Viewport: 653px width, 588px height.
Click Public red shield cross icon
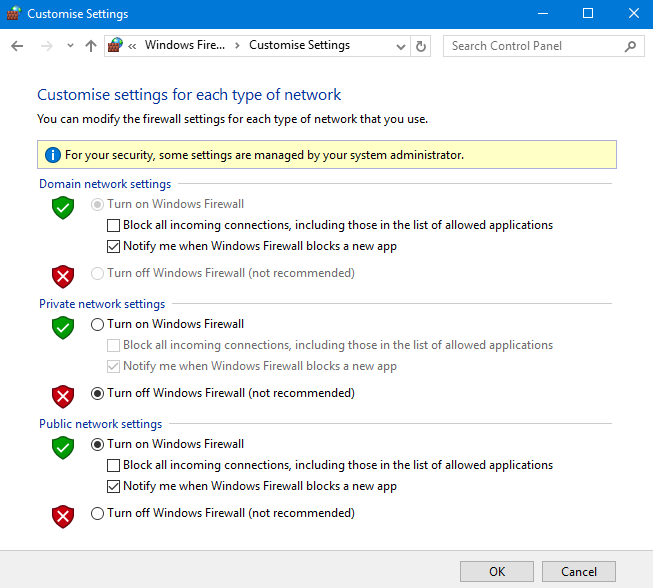63,516
